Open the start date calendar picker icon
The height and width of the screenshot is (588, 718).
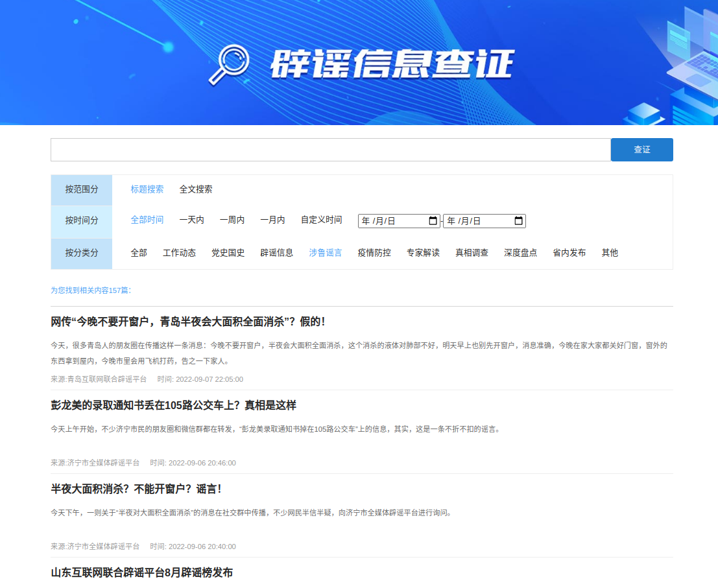pos(433,220)
